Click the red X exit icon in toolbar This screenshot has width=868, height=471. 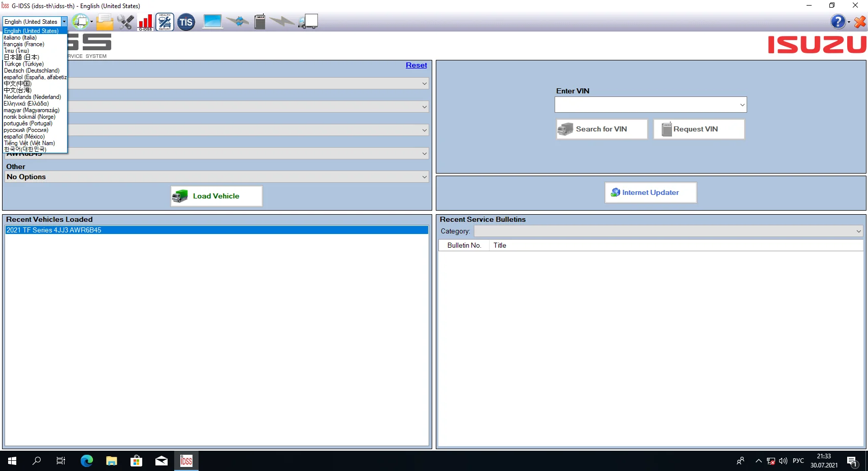(x=860, y=22)
